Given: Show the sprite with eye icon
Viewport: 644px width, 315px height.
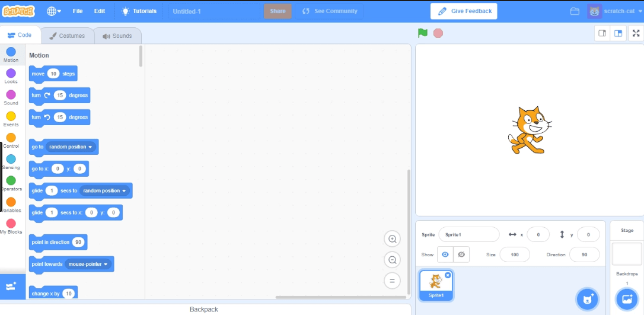Looking at the screenshot, I should (x=445, y=254).
